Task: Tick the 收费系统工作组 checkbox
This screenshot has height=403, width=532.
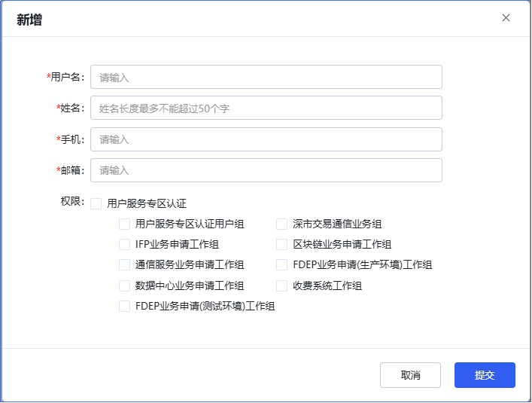Action: coord(282,285)
